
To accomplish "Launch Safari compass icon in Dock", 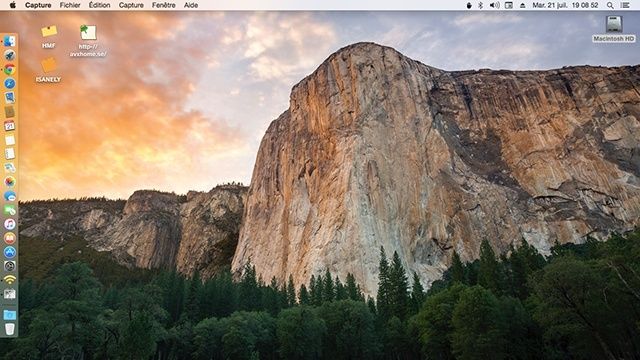I will (9, 83).
